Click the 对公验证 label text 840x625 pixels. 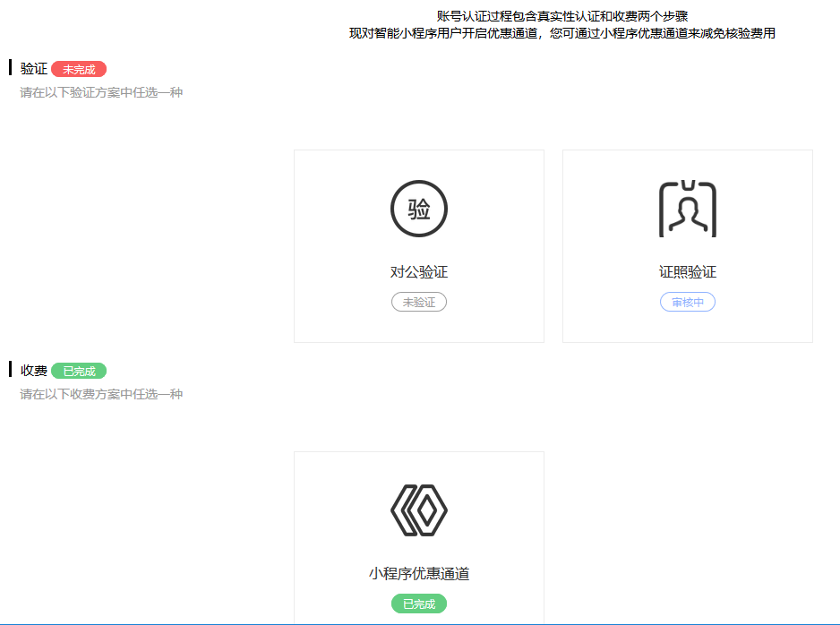pyautogui.click(x=418, y=271)
